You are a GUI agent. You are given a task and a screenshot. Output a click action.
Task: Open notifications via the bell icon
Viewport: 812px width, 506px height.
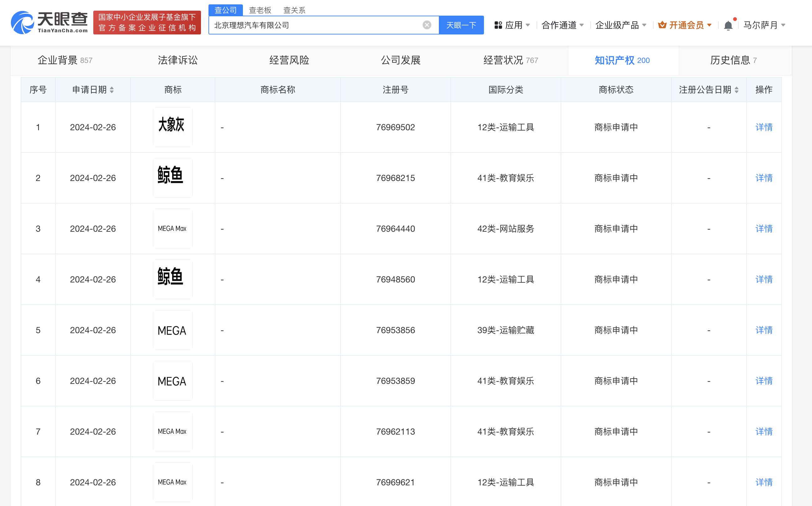tap(728, 25)
